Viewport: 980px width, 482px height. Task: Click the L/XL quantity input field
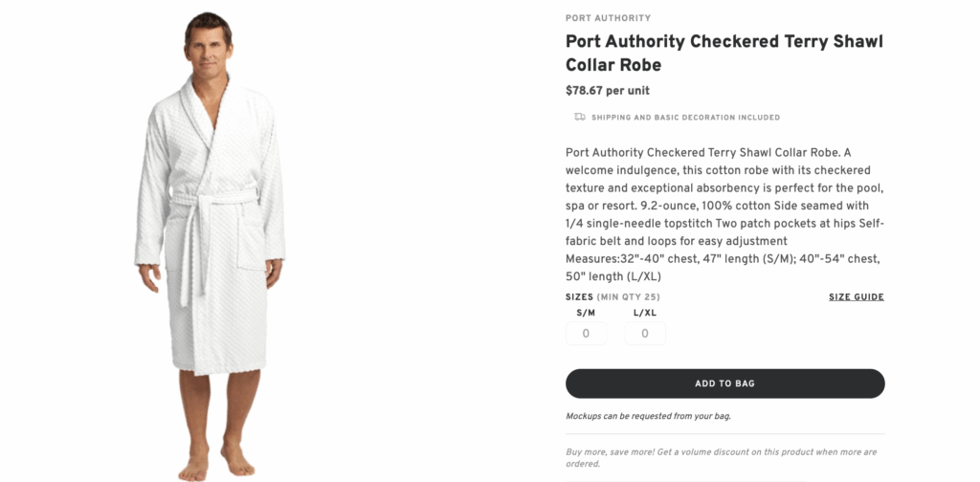645,334
